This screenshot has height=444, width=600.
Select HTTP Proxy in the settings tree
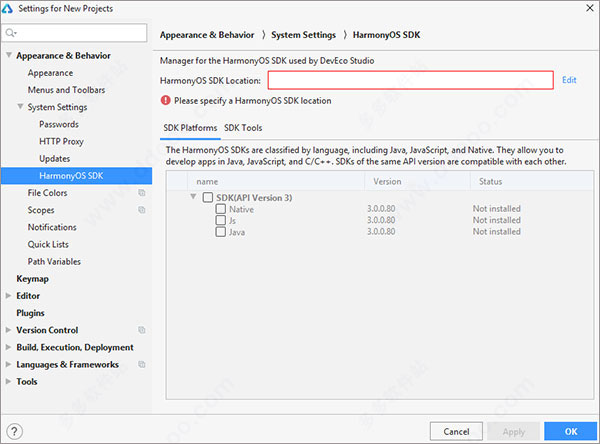(61, 141)
